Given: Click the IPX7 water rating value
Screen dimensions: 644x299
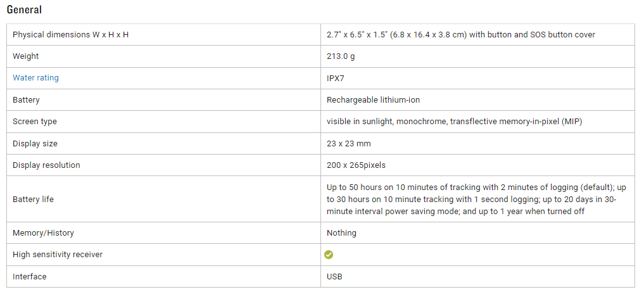Looking at the screenshot, I should click(336, 78).
